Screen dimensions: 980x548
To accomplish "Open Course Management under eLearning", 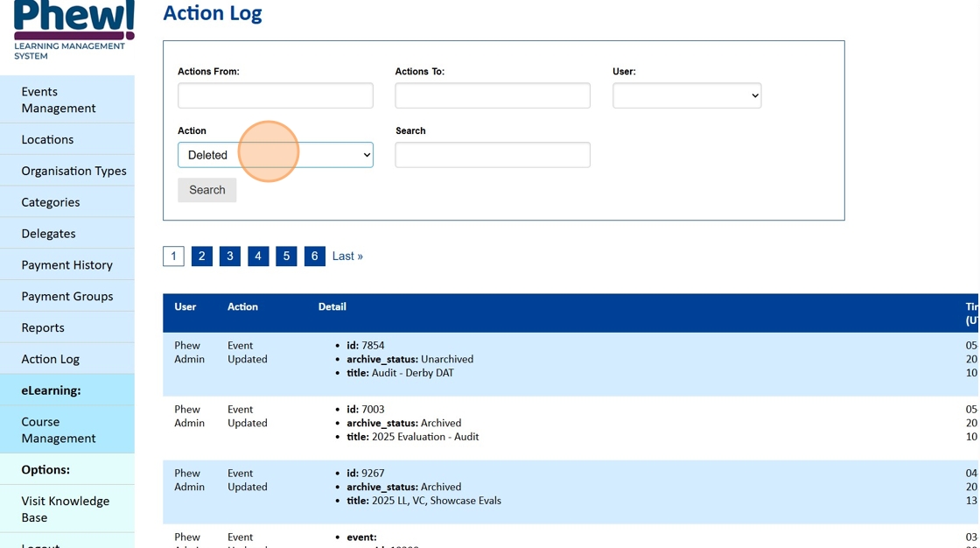I will [66, 430].
